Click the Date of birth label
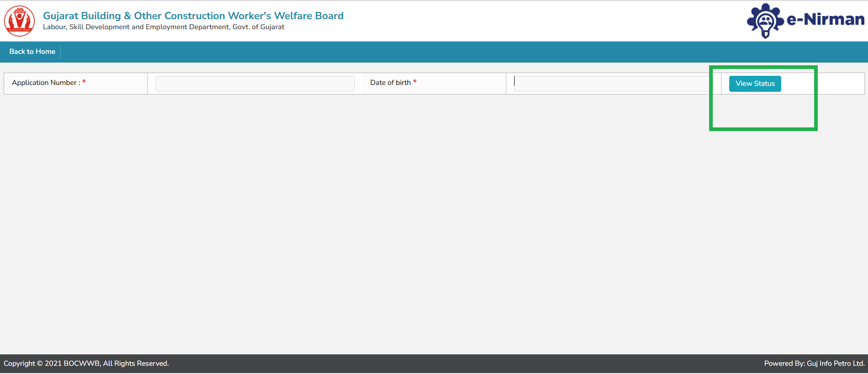The image size is (868, 374). 390,83
